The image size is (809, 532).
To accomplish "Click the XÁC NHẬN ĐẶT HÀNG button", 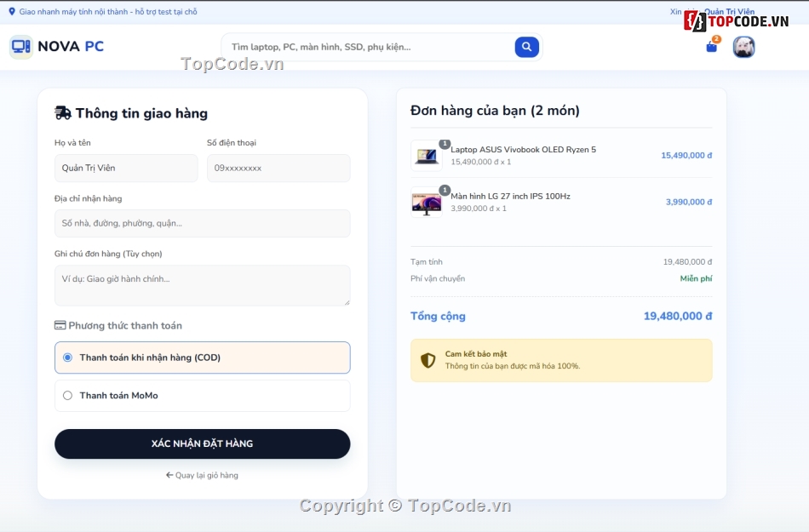I will coord(203,443).
